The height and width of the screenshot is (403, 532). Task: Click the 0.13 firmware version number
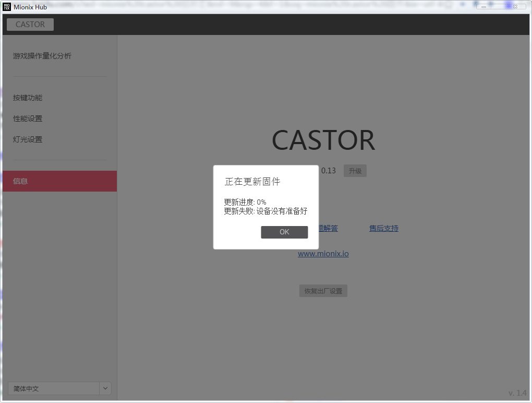pyautogui.click(x=329, y=171)
